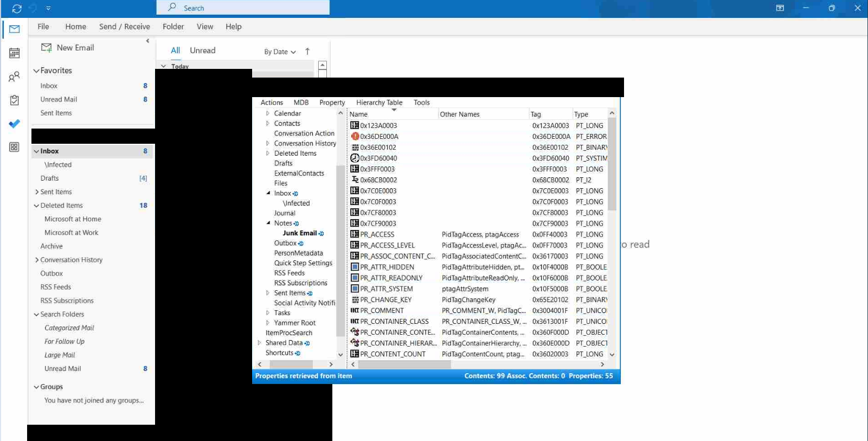This screenshot has width=868, height=441.
Task: Select the PR_CHANGE_KEY binary icon
Action: pos(355,299)
